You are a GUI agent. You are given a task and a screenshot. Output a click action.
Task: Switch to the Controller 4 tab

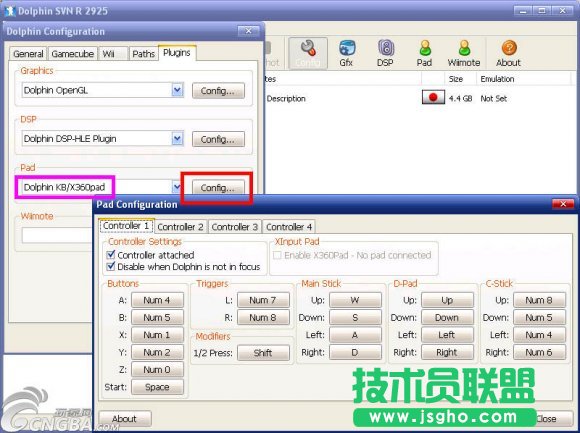(289, 227)
